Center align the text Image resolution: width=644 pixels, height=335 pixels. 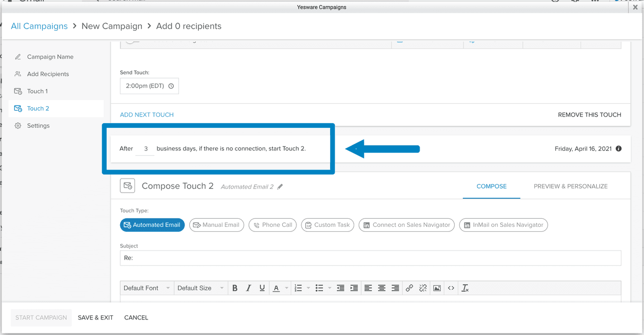point(382,288)
